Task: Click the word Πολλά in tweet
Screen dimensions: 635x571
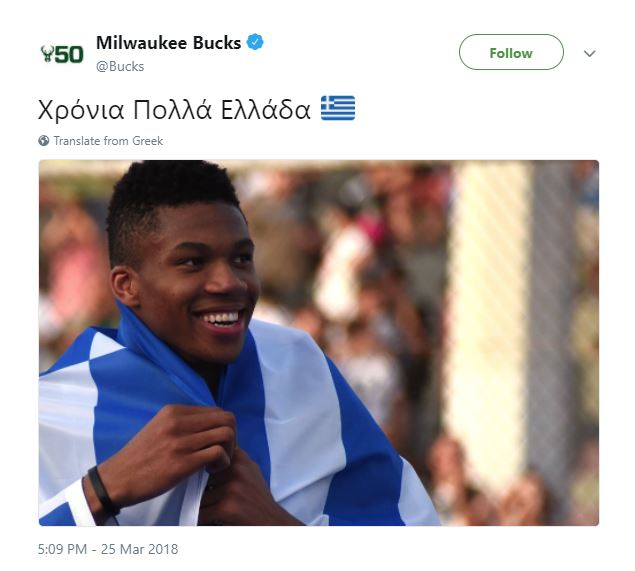Action: 172,109
